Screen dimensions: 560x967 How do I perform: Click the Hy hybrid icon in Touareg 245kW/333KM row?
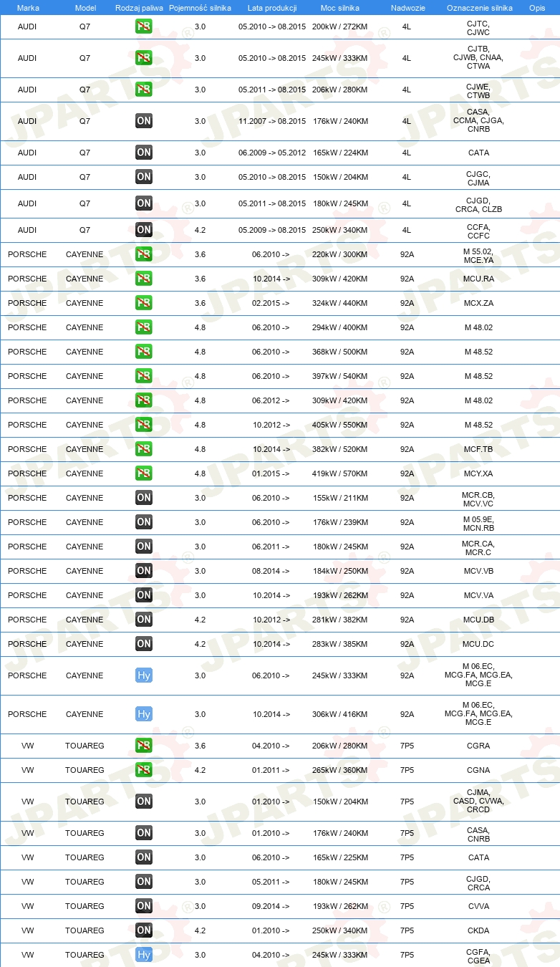coord(144,955)
